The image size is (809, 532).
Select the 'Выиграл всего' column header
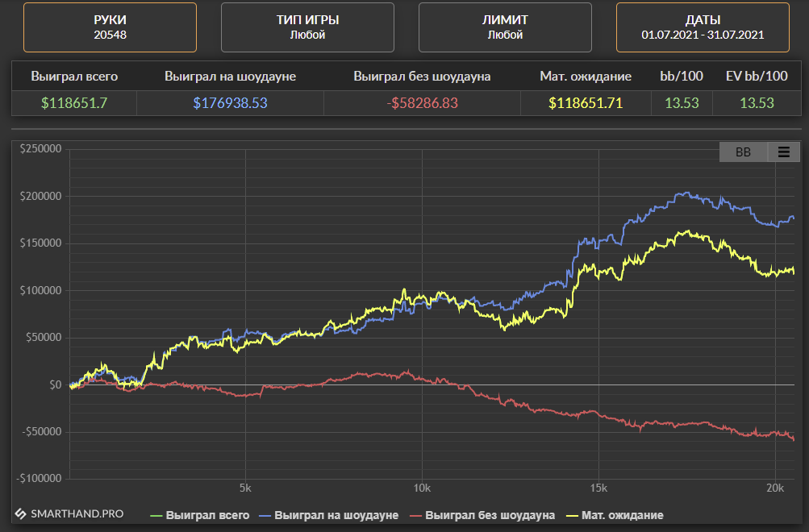(x=74, y=77)
